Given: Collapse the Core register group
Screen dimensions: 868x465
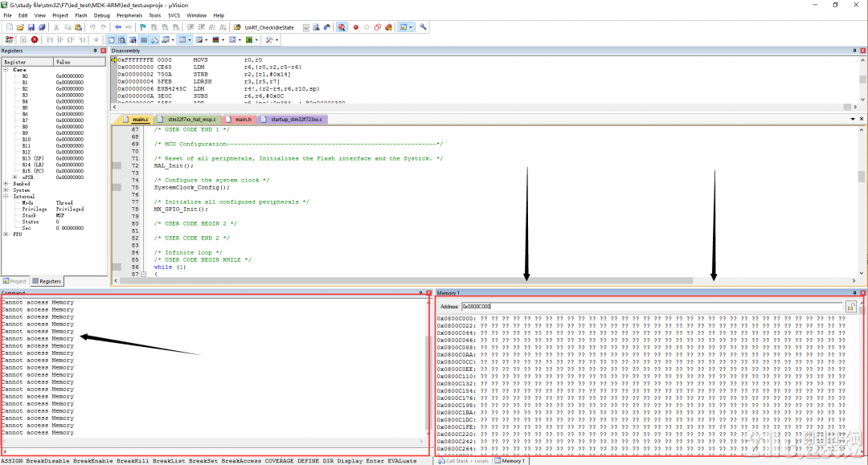Looking at the screenshot, I should (6, 70).
